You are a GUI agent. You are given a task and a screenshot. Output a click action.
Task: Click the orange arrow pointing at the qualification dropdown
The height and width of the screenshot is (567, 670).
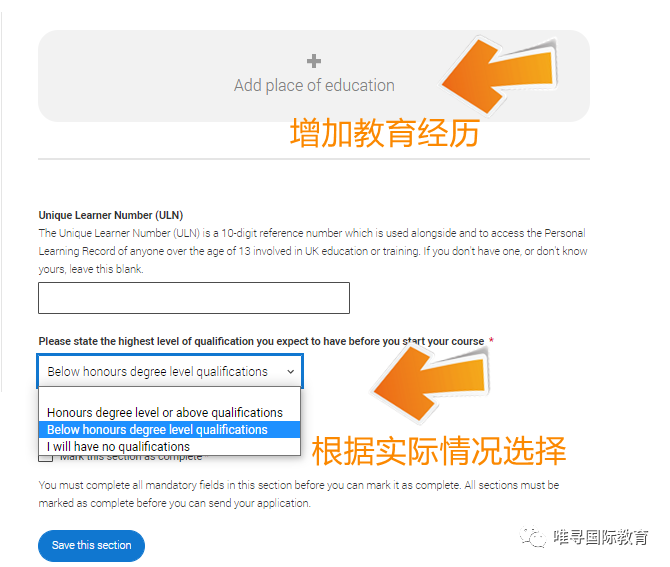pyautogui.click(x=431, y=383)
